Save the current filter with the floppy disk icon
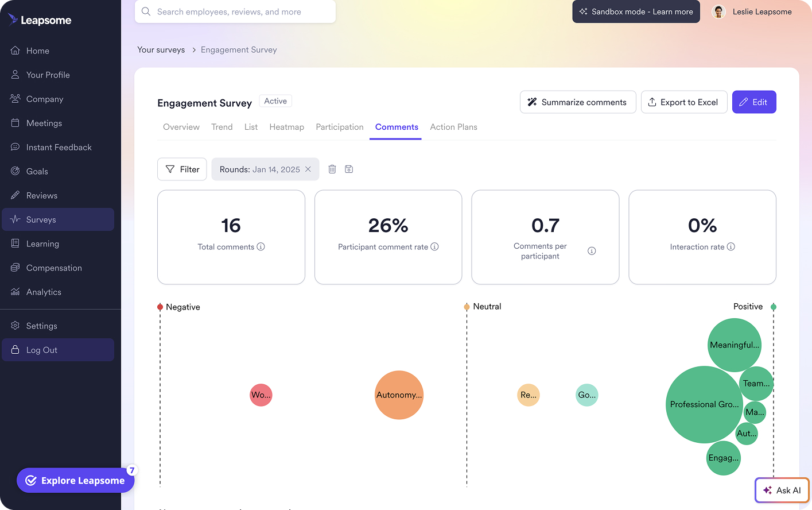This screenshot has width=812, height=510. [349, 169]
